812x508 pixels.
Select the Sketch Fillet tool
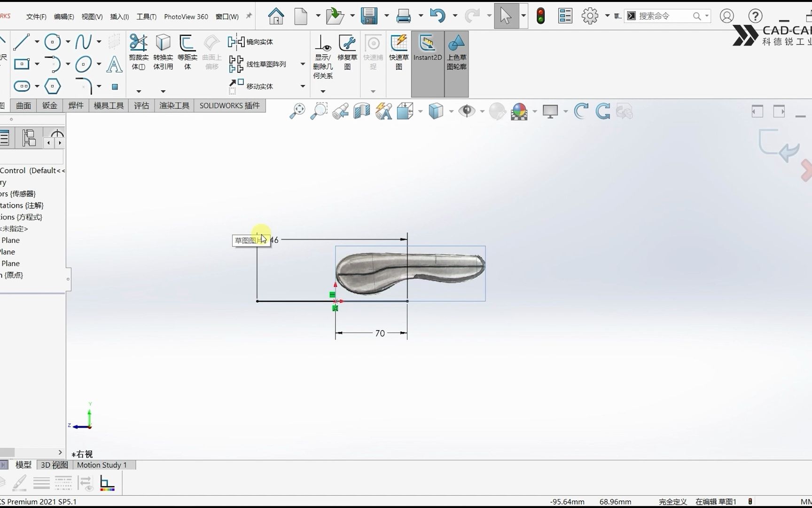[84, 86]
